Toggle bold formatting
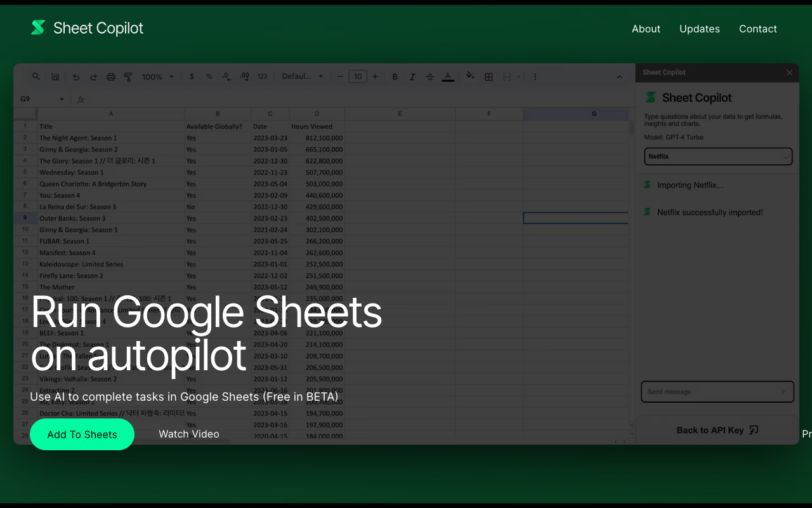The image size is (812, 508). click(x=395, y=77)
